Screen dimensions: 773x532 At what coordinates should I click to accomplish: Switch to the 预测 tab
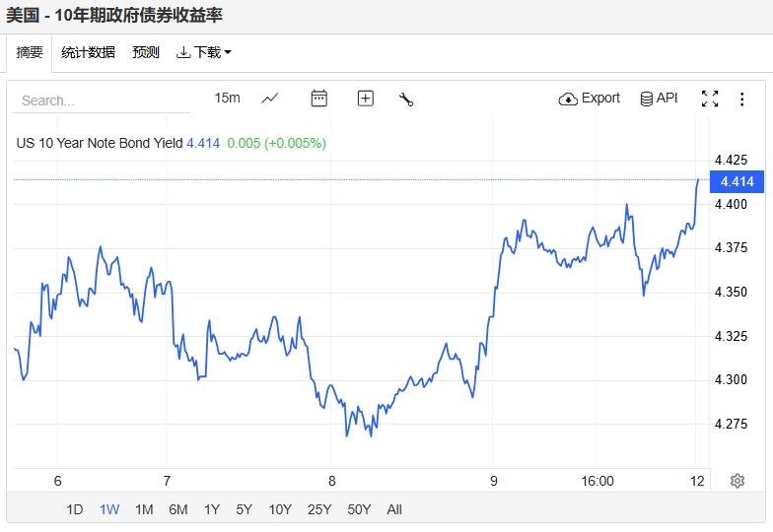[146, 52]
